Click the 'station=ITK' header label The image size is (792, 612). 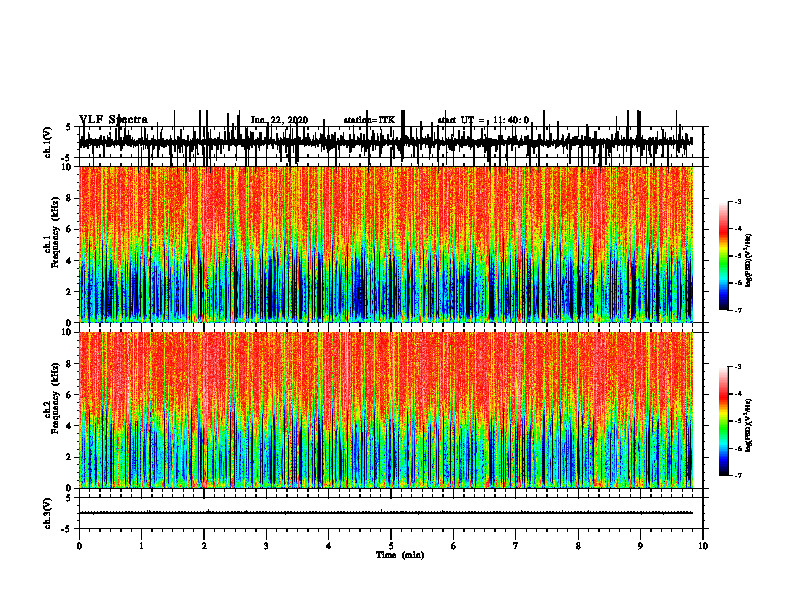click(x=369, y=120)
